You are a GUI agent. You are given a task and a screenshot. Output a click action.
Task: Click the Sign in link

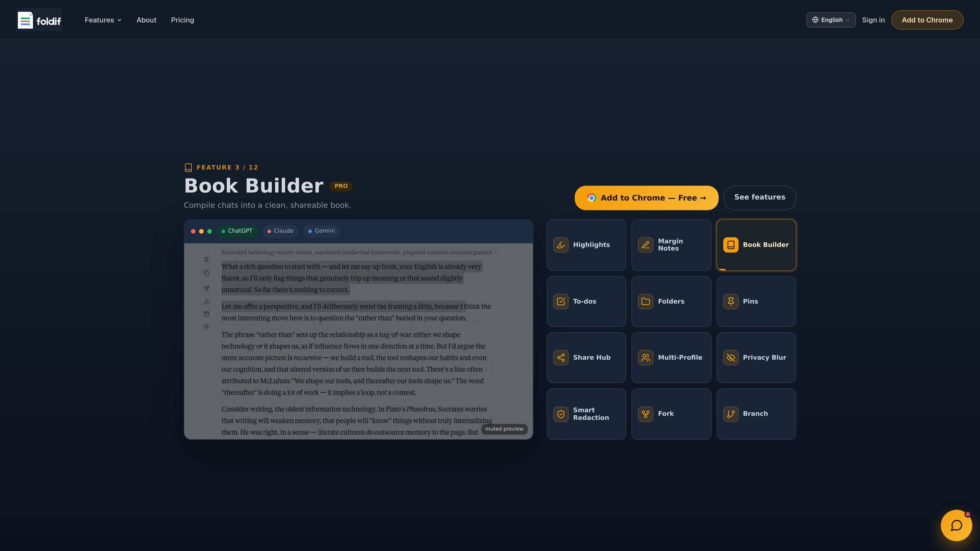click(x=873, y=20)
